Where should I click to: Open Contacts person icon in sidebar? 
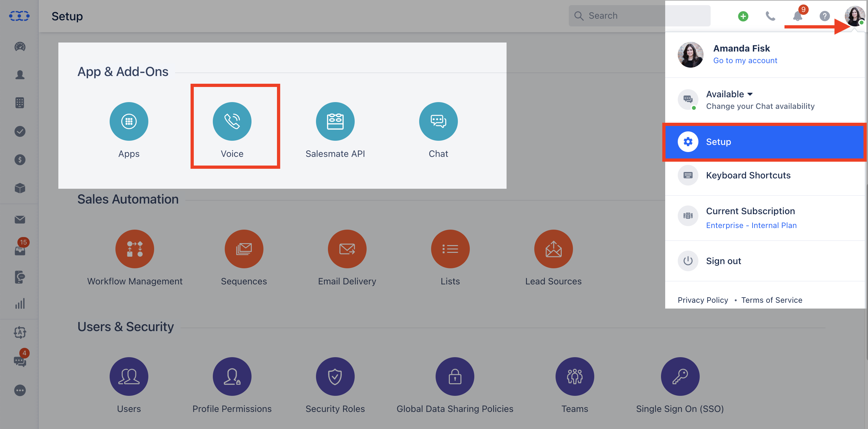click(20, 74)
